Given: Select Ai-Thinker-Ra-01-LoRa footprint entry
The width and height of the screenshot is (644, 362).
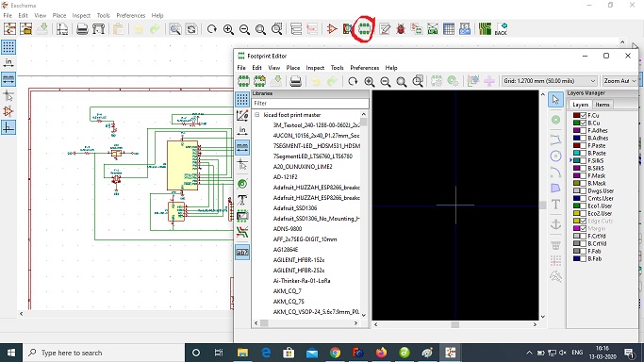Looking at the screenshot, I should coord(302,281).
